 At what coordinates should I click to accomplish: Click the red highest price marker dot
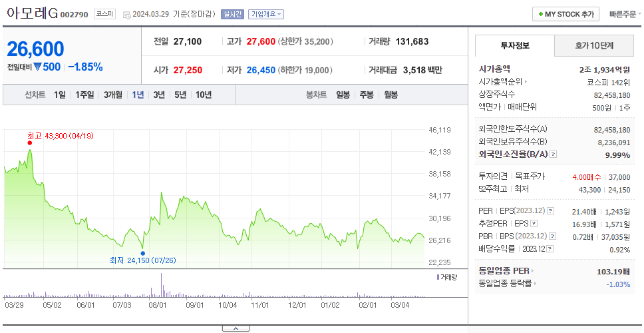tap(29, 143)
